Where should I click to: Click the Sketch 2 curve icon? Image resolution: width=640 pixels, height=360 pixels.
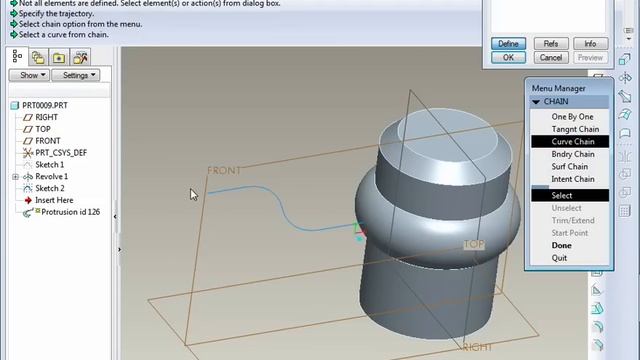(28, 189)
